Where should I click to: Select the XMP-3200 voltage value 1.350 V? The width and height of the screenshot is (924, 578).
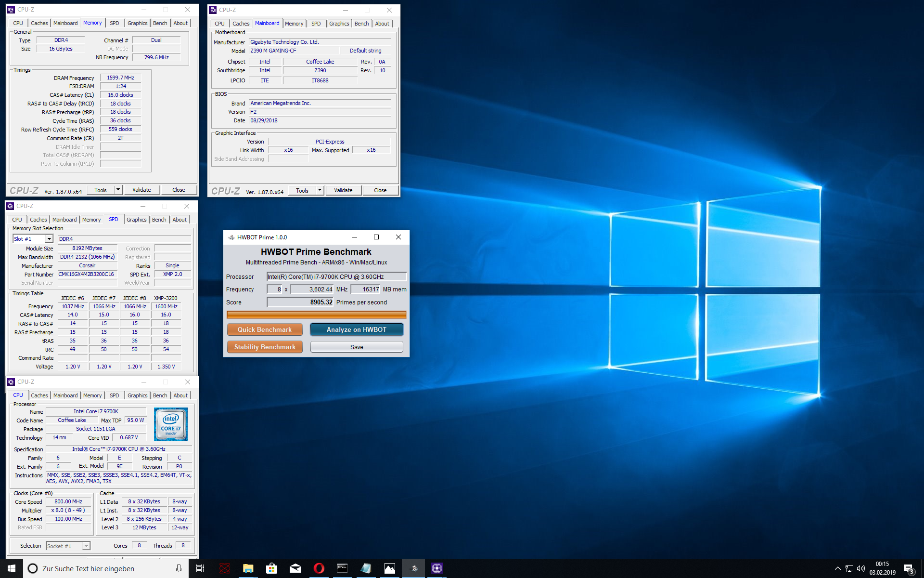[x=166, y=367]
